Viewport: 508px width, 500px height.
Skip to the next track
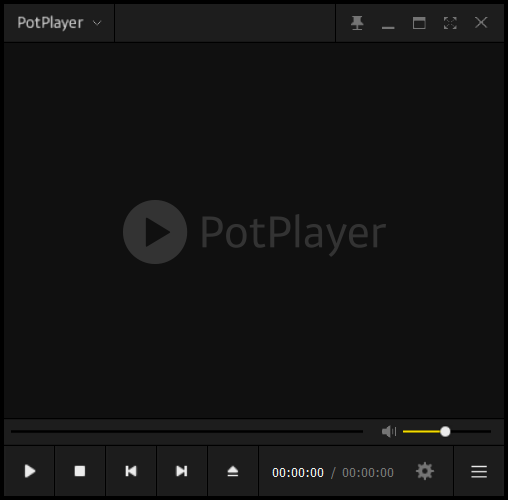point(182,471)
